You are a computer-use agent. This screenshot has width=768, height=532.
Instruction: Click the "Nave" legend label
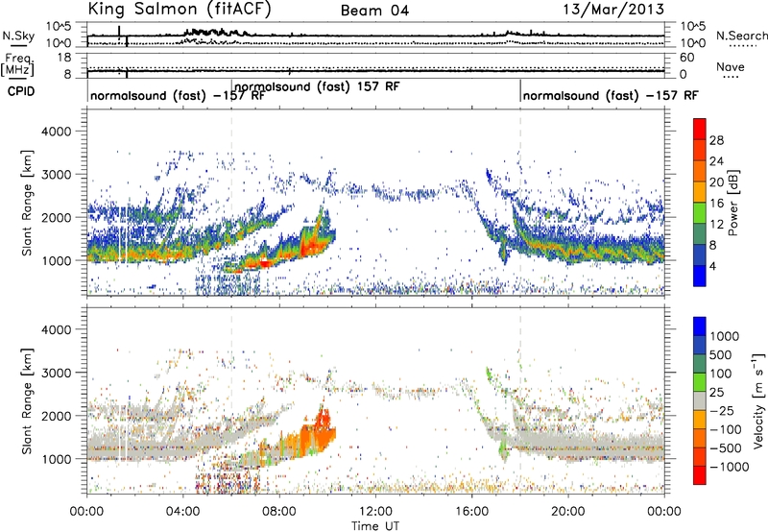pyautogui.click(x=731, y=66)
